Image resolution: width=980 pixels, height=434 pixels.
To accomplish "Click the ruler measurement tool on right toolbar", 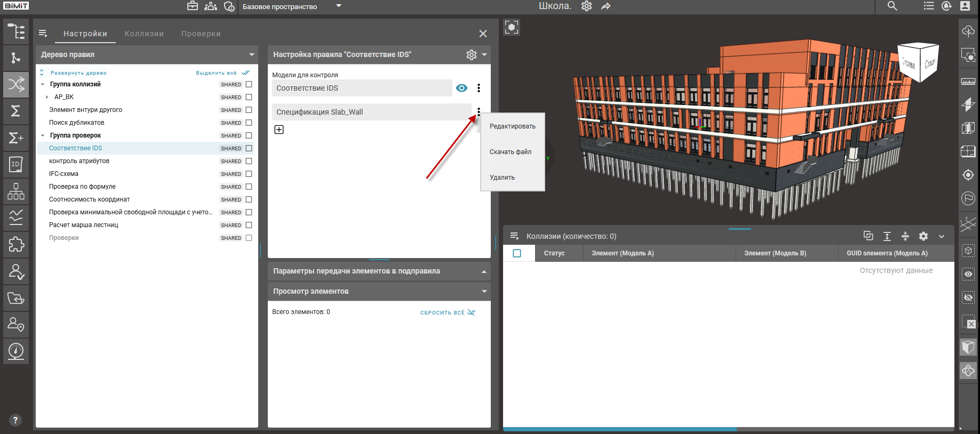I will pos(968,82).
